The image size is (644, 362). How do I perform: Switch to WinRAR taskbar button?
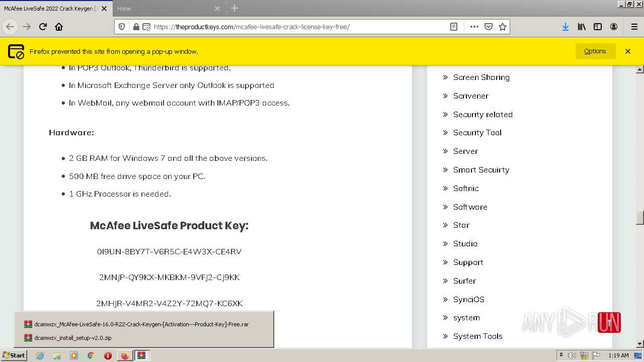tap(141, 355)
